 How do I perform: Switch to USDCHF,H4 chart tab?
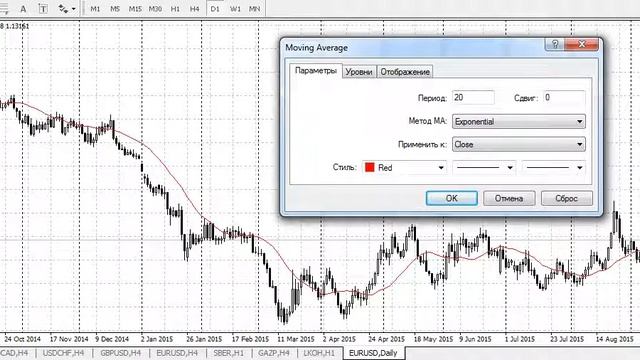pyautogui.click(x=63, y=353)
